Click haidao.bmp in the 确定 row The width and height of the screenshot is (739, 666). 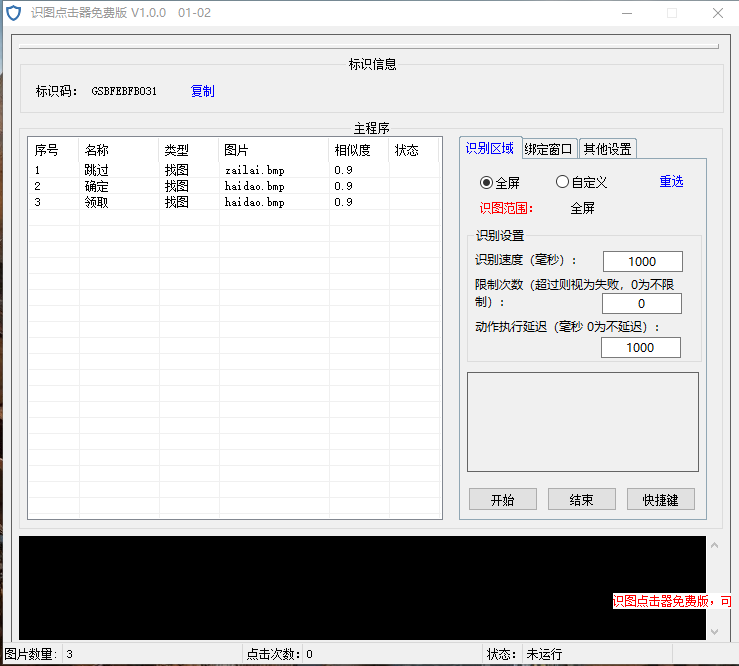point(255,186)
